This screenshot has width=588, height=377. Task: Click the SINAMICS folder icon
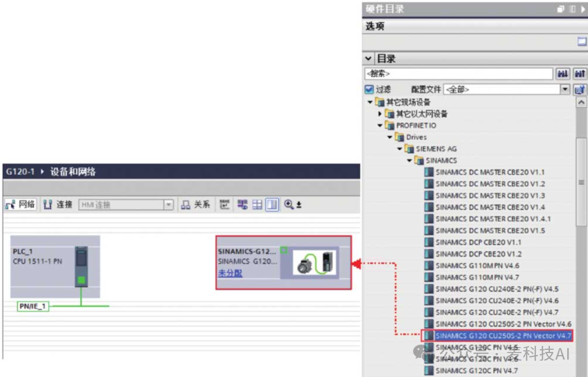(x=419, y=160)
